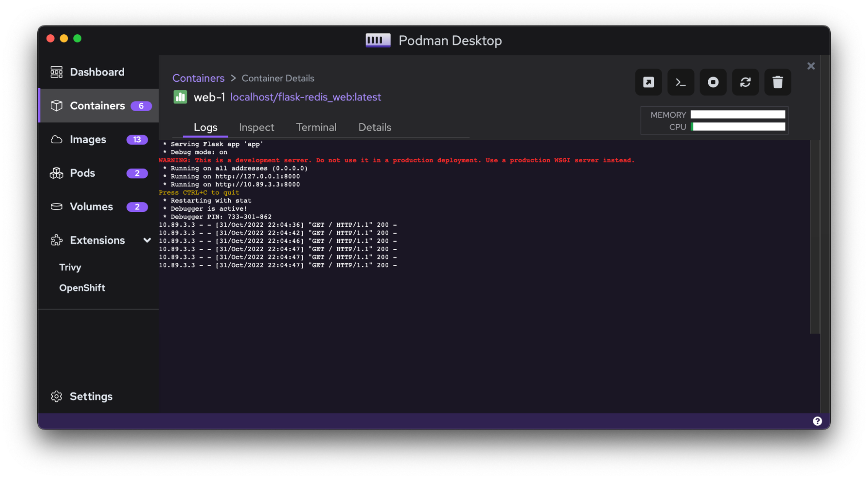Open the help icon in status bar
This screenshot has height=479, width=868.
[x=817, y=421]
